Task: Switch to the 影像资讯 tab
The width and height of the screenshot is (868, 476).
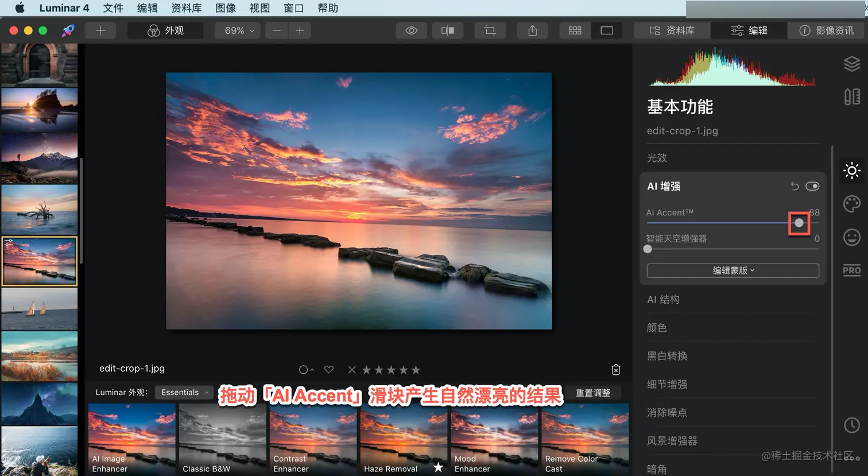Action: [x=826, y=30]
